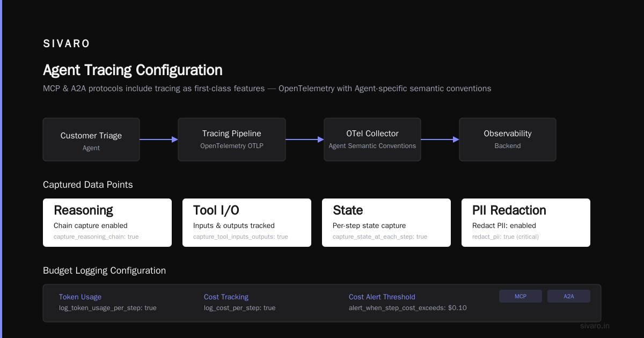
Task: Click redact_pii: true (critical) text
Action: coord(506,237)
